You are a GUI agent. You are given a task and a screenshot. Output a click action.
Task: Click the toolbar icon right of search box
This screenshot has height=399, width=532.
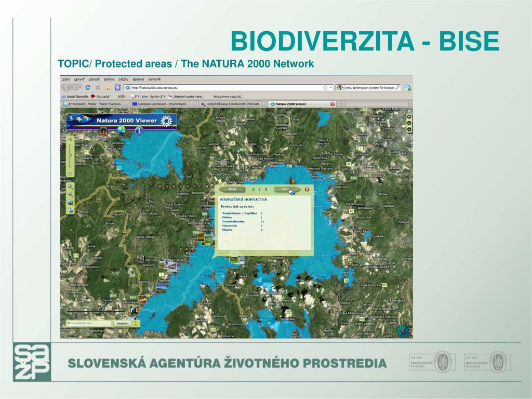point(407,87)
